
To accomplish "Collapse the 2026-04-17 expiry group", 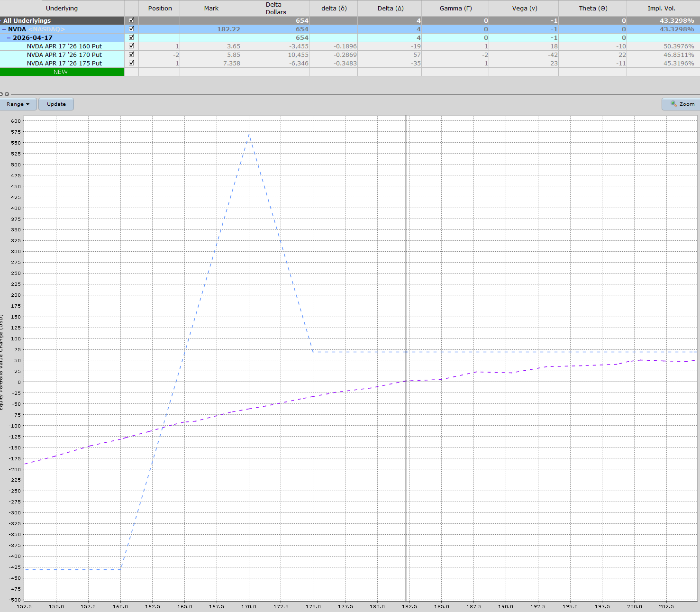I will pos(9,38).
